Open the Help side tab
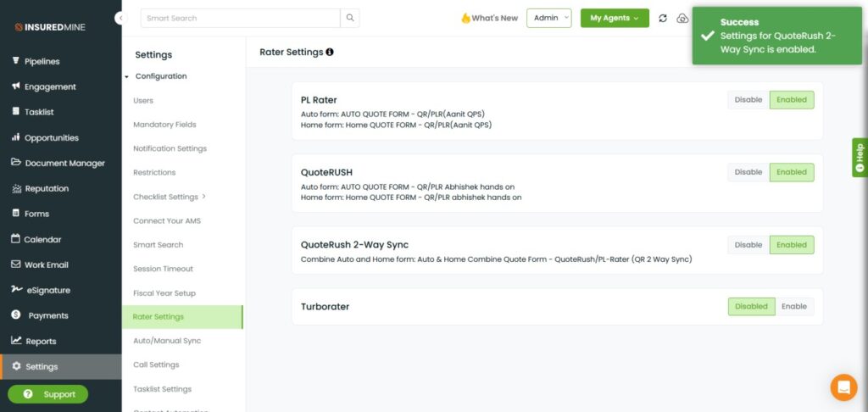The width and height of the screenshot is (868, 412). [x=860, y=158]
